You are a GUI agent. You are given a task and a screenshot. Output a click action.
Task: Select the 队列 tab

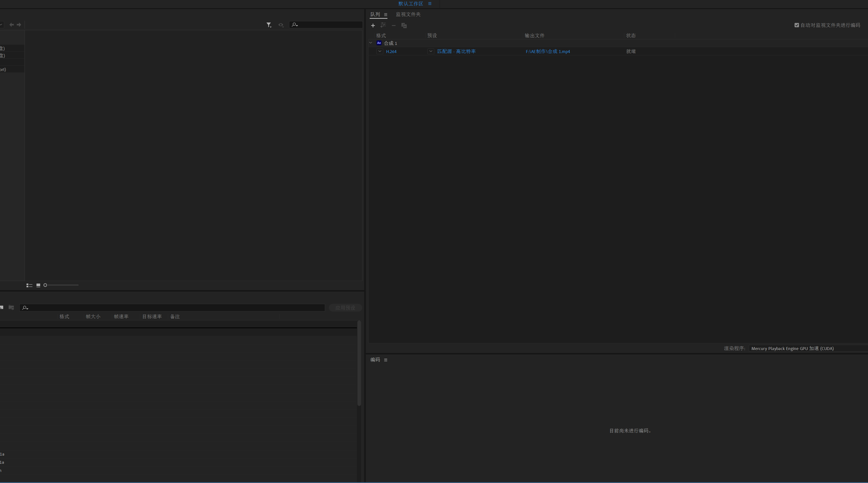point(375,15)
